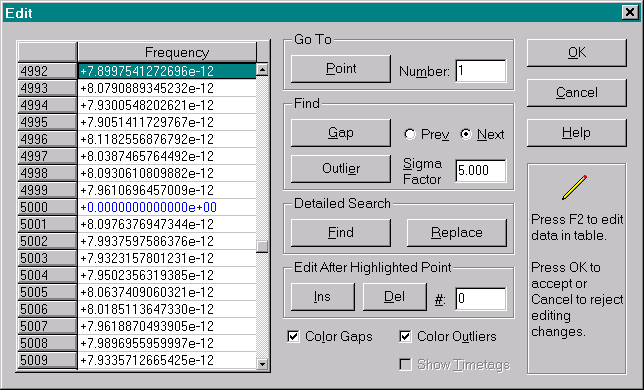This screenshot has height=390, width=644.
Task: Select cell +7.9335712665425e-12
Action: [x=167, y=360]
